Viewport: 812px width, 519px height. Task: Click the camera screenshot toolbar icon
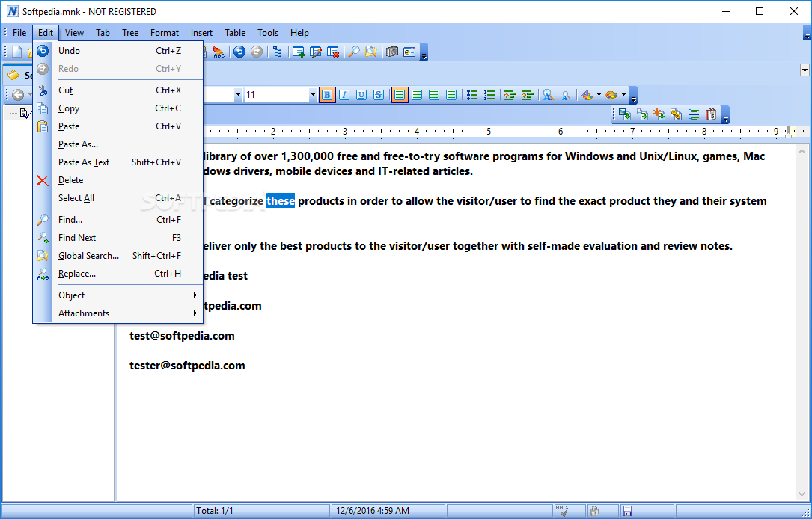tap(392, 52)
